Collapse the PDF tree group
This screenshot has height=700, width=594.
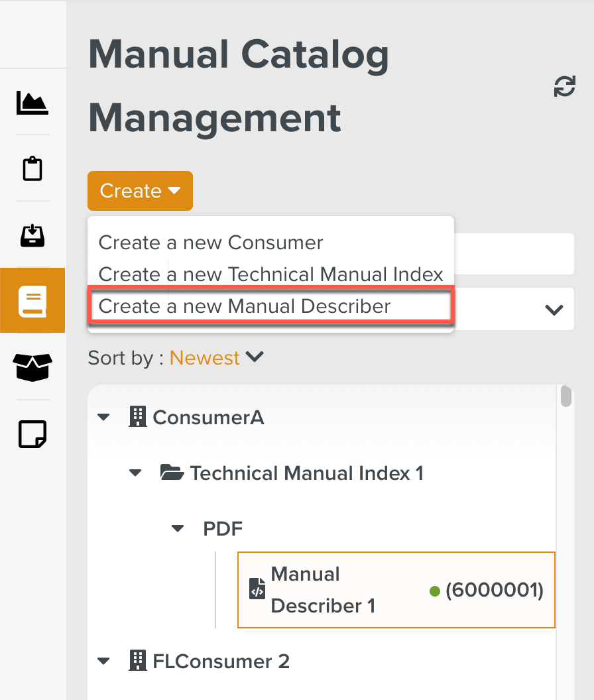click(x=177, y=528)
